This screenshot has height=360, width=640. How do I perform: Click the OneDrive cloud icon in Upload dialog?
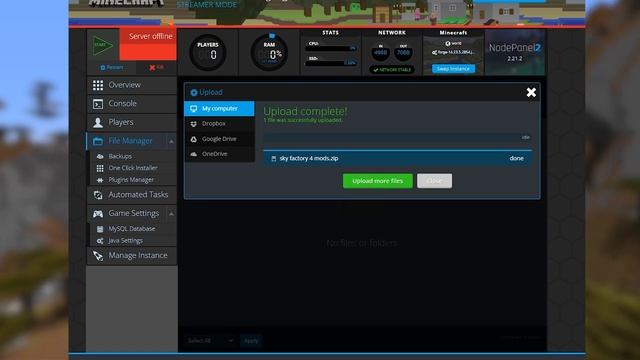[x=194, y=154]
